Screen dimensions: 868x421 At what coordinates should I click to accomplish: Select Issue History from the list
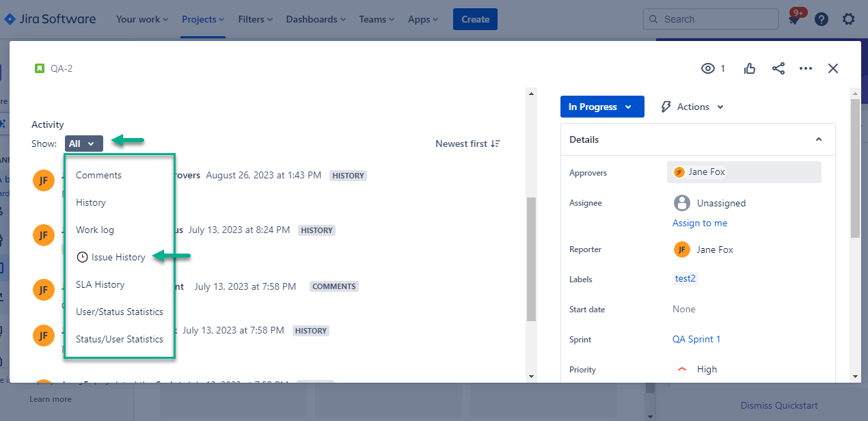118,257
